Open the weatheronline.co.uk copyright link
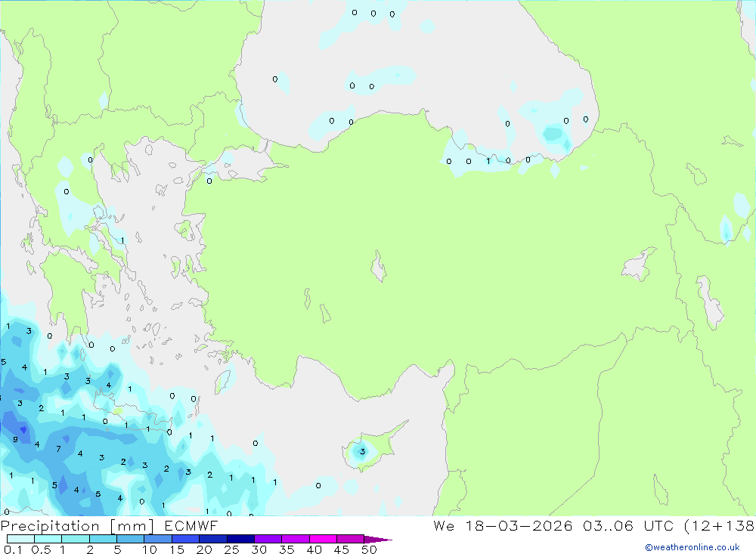The height and width of the screenshot is (554, 756). coord(692,547)
